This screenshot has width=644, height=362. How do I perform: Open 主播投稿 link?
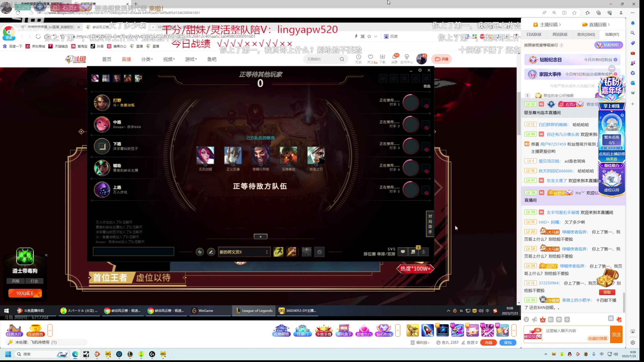(x=547, y=25)
